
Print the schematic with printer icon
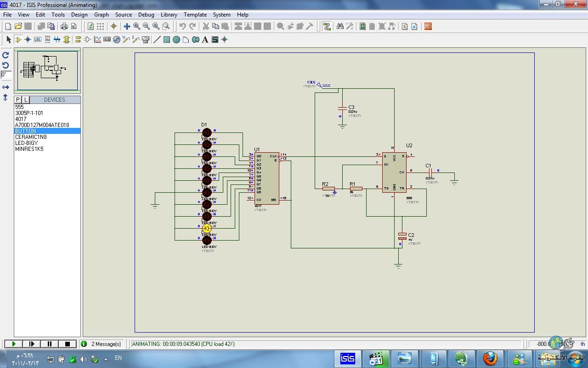[x=64, y=27]
